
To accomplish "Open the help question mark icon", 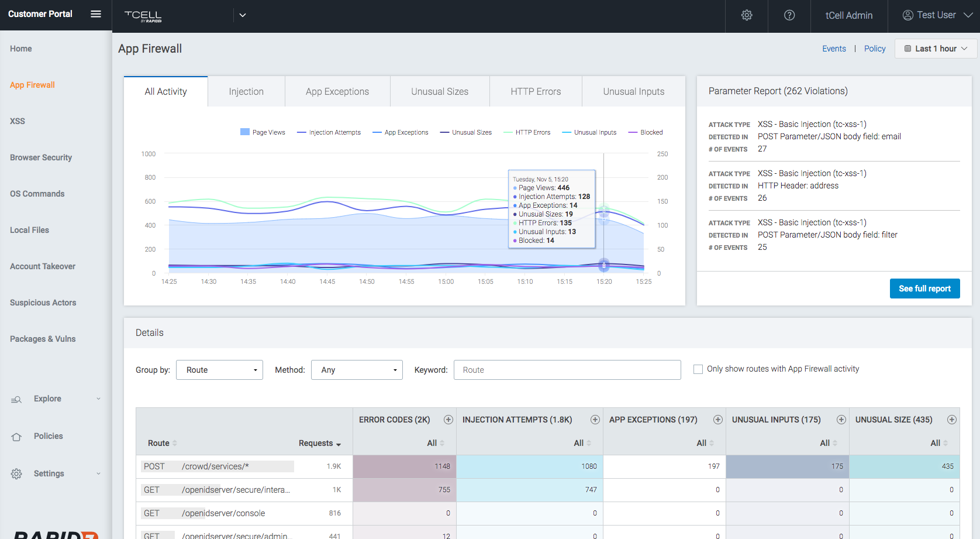I will pos(789,15).
